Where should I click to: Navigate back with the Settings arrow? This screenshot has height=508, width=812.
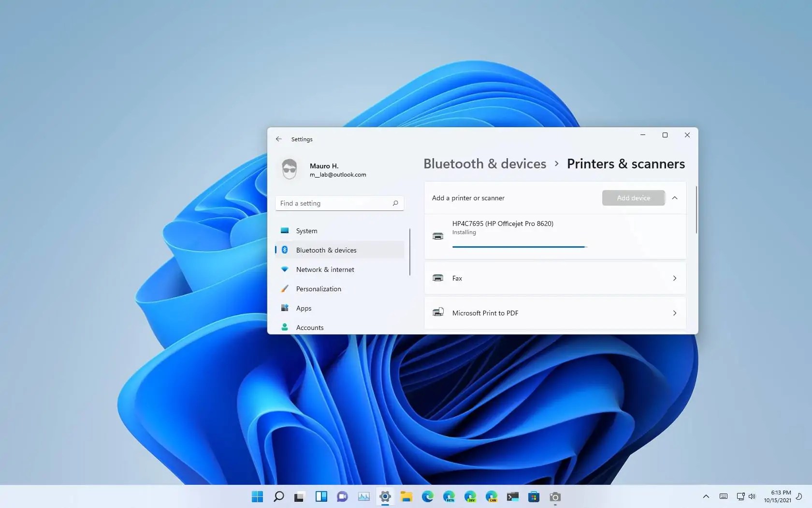[x=278, y=139]
